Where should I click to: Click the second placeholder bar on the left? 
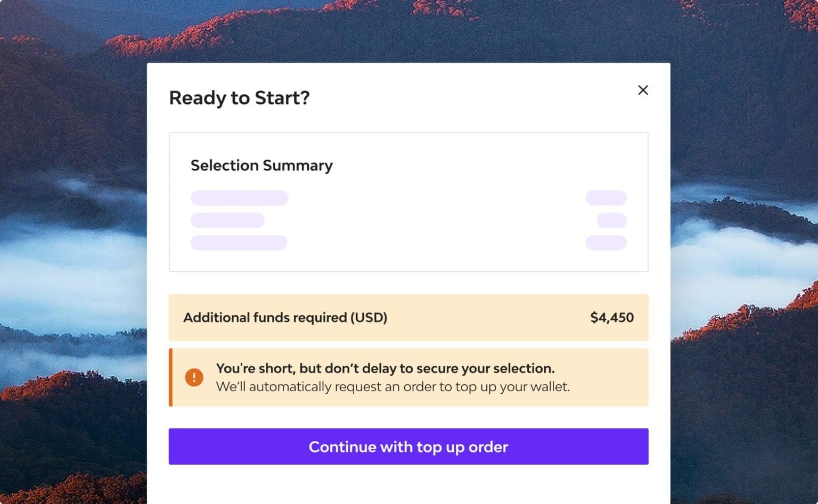(x=227, y=220)
